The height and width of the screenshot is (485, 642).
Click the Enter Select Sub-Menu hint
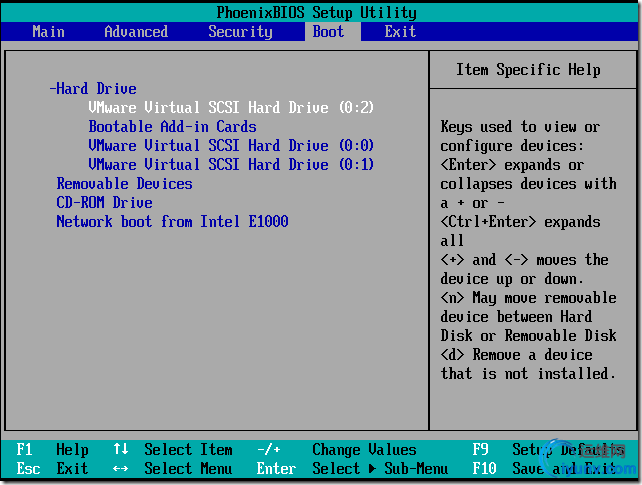tap(353, 468)
